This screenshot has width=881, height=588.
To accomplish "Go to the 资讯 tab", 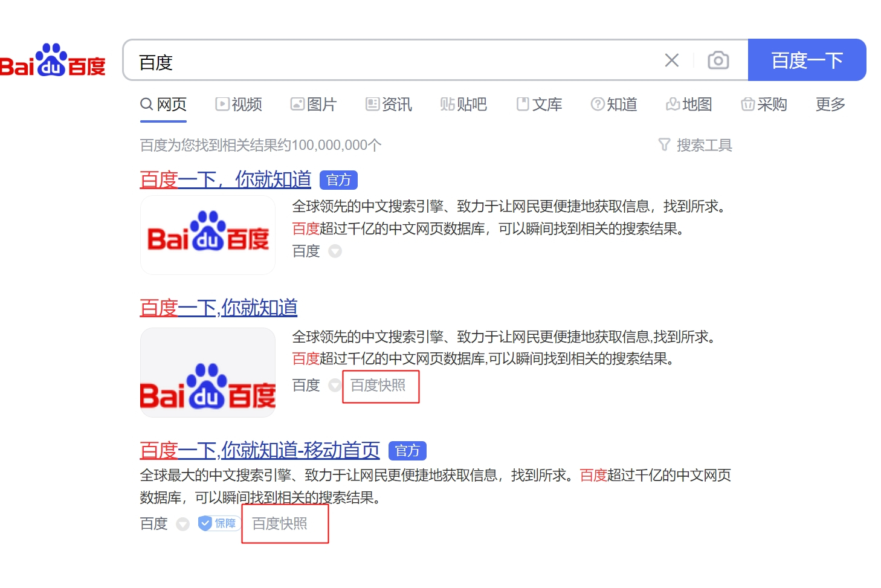I will tap(389, 105).
